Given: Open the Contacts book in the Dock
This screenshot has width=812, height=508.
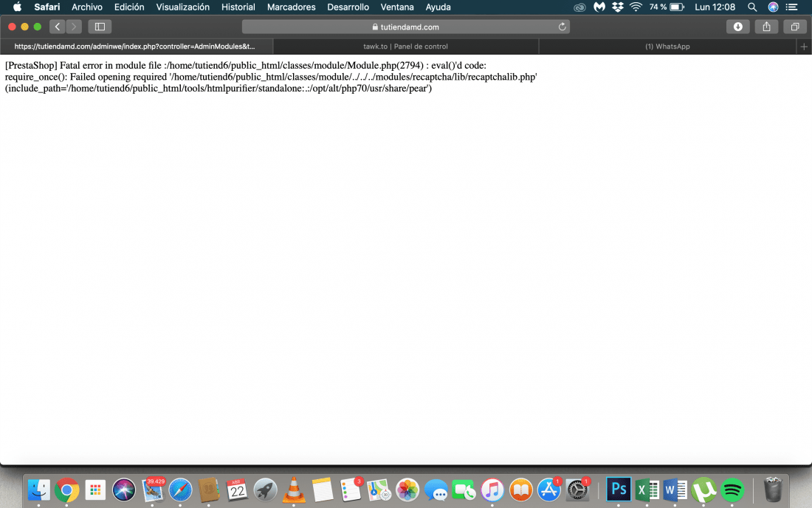Looking at the screenshot, I should (x=209, y=490).
